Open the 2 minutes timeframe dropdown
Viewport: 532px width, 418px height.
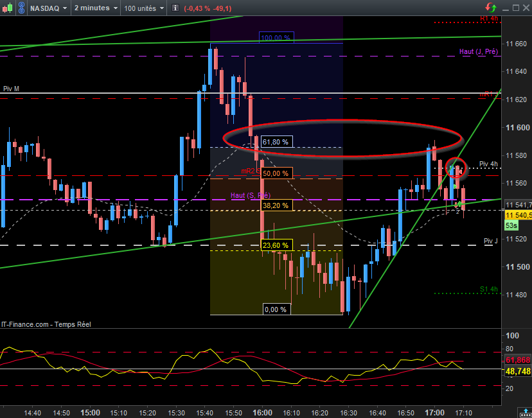coord(96,8)
